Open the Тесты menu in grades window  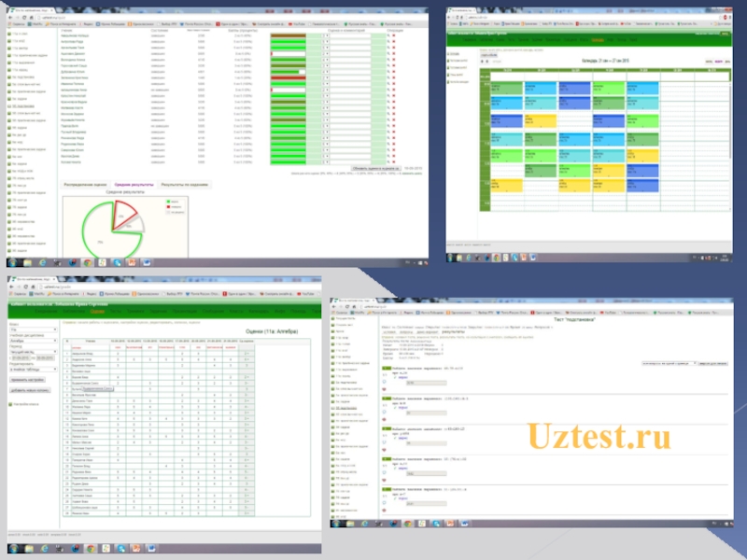116,312
